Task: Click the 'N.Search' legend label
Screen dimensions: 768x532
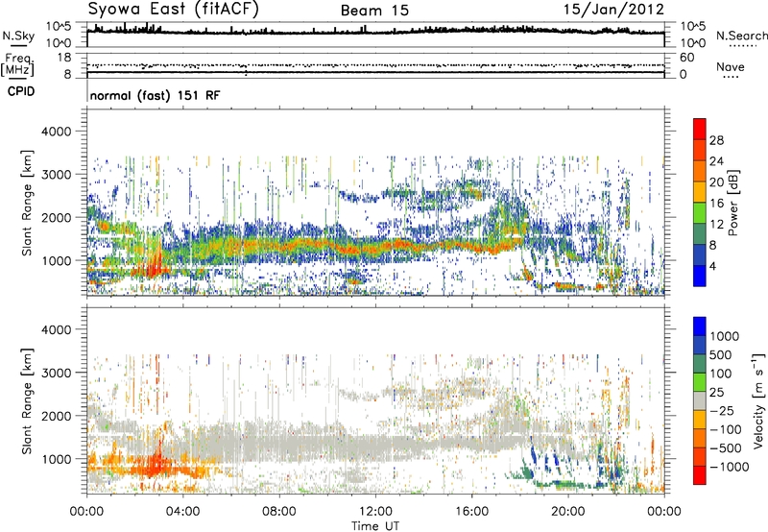Action: point(742,36)
